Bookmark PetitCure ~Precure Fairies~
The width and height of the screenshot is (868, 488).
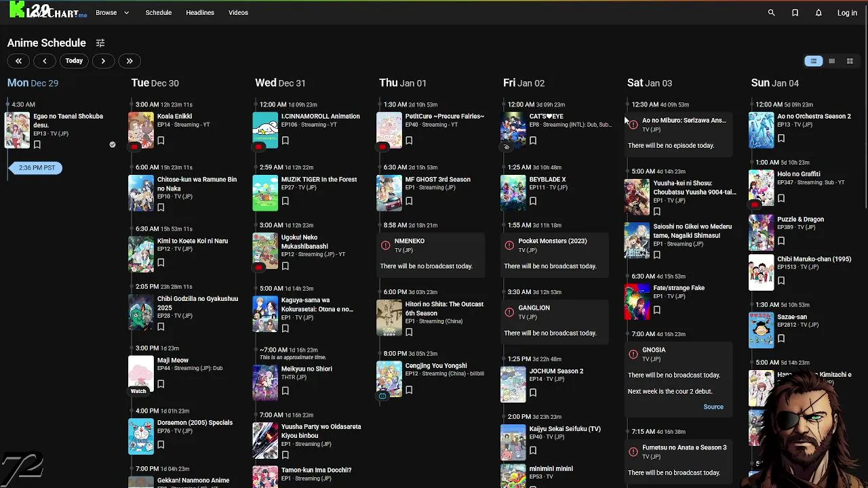409,140
